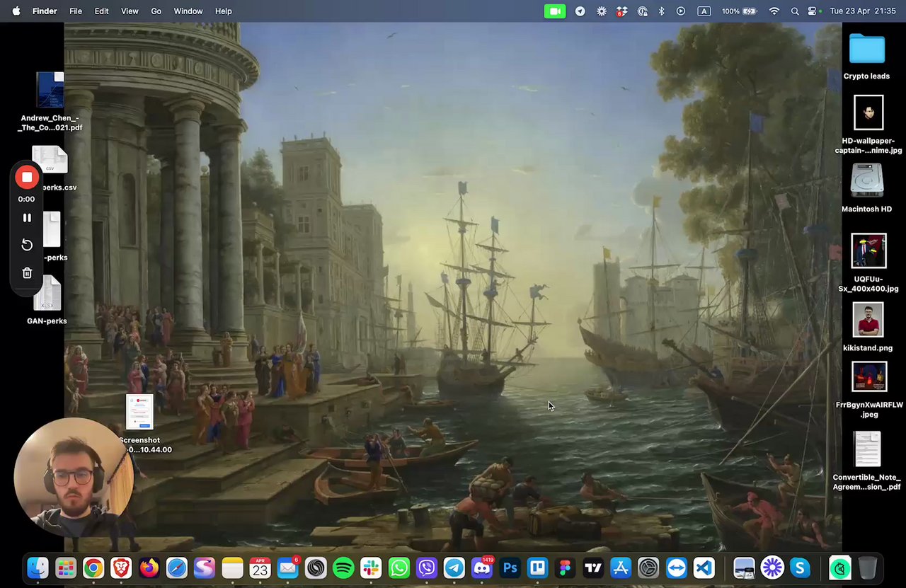Open the File menu
Screen dimensions: 906x588
click(x=76, y=11)
